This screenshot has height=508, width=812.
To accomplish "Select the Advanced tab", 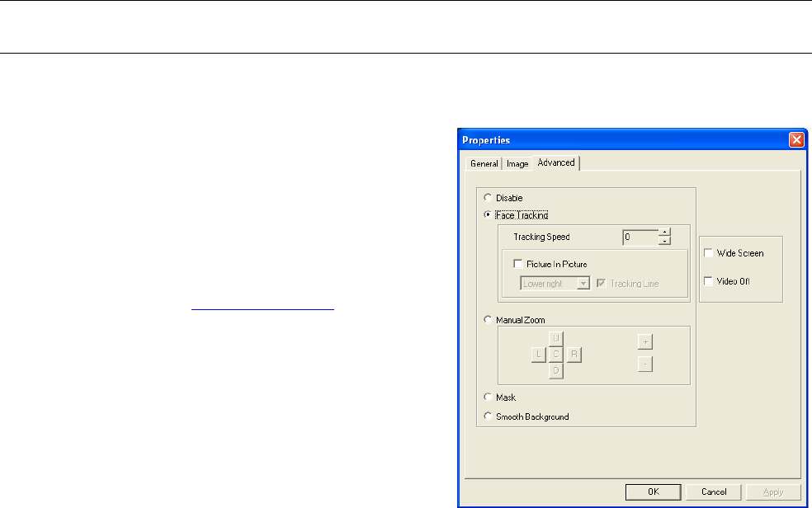I will pyautogui.click(x=556, y=162).
